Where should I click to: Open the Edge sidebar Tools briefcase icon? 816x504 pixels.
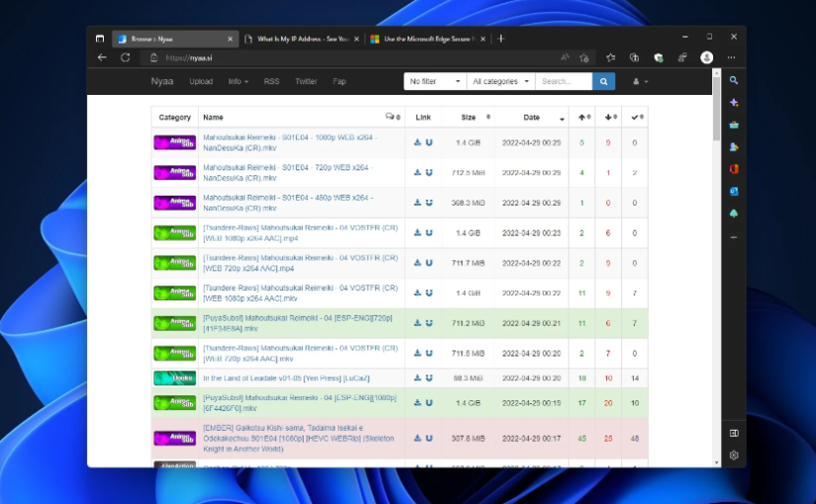click(734, 125)
